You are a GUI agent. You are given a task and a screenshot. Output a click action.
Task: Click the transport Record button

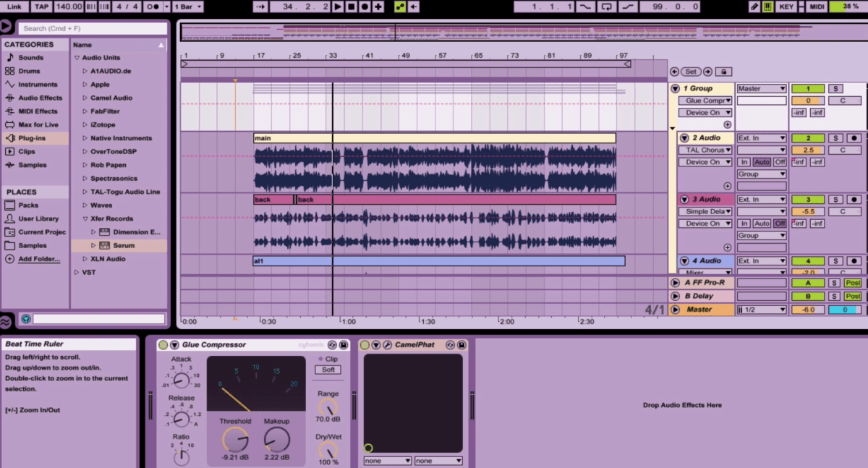point(365,7)
